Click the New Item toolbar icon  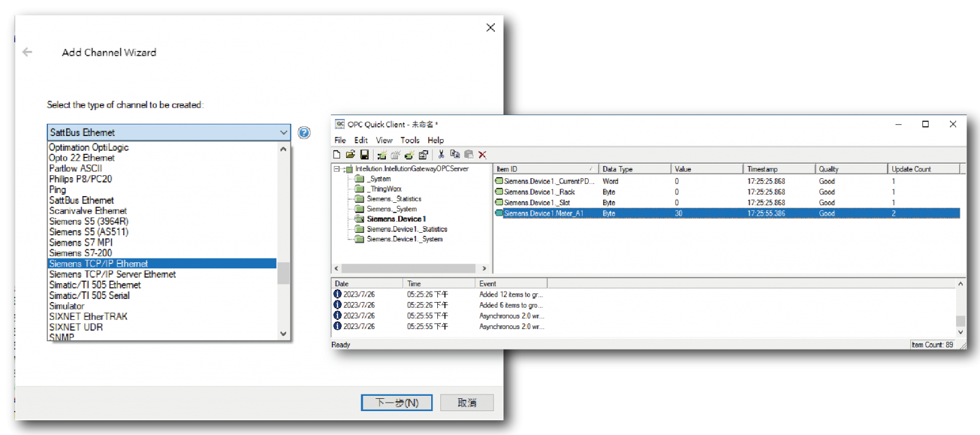[409, 155]
